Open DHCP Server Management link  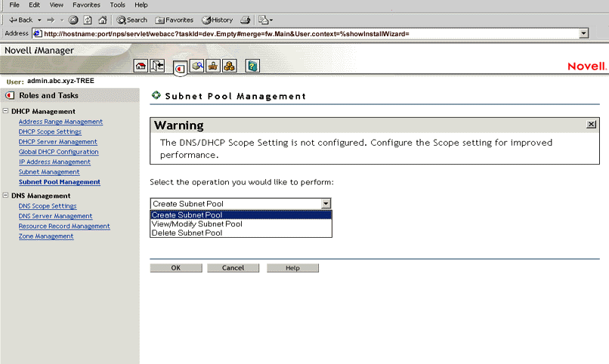tap(58, 142)
